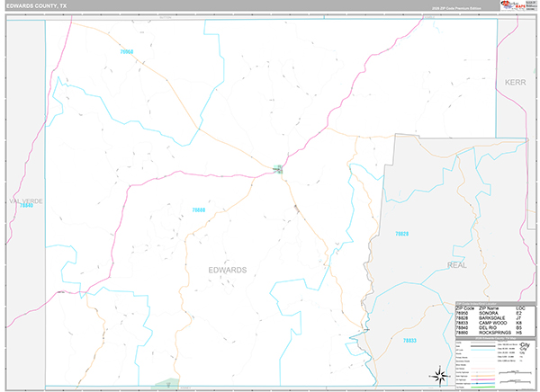Click the MarketMaps logo in the header
The height and width of the screenshot is (392, 540).
[513, 5]
